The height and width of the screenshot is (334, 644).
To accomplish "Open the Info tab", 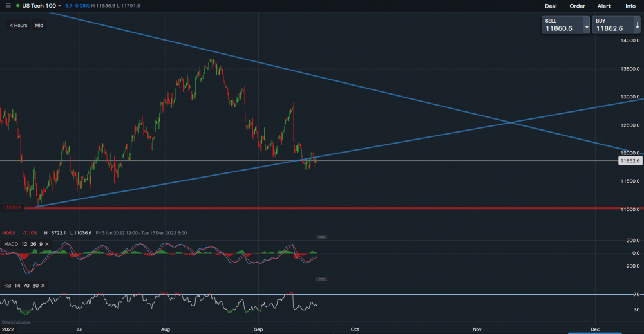I will (630, 6).
